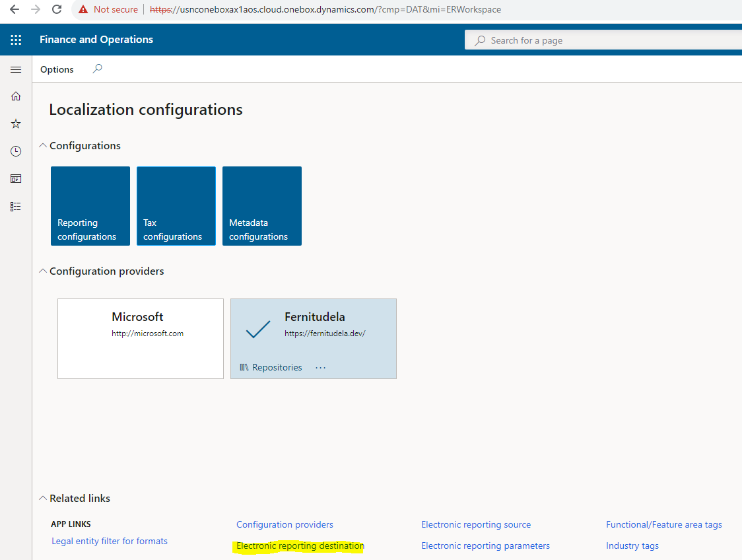The width and height of the screenshot is (742, 560).
Task: Open Workspaces icon in the sidebar
Action: coord(16,178)
